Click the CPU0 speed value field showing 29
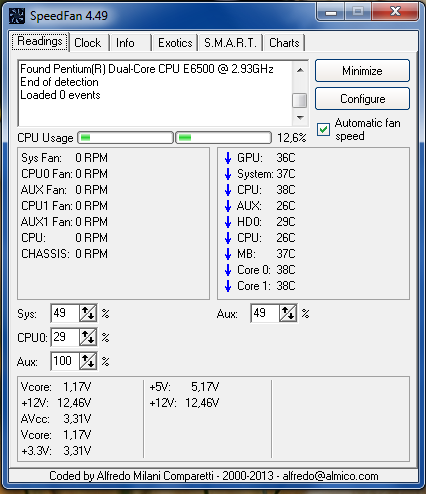The width and height of the screenshot is (426, 494). click(65, 337)
